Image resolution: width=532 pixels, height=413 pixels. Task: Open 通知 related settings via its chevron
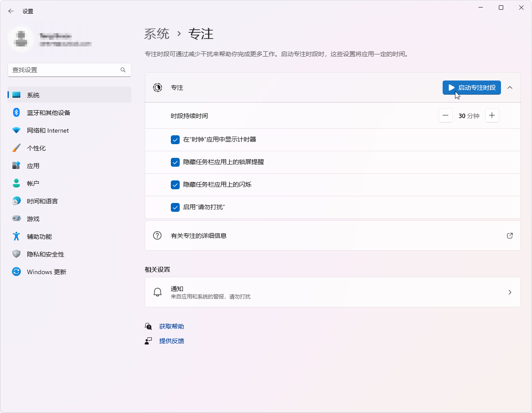pos(509,292)
